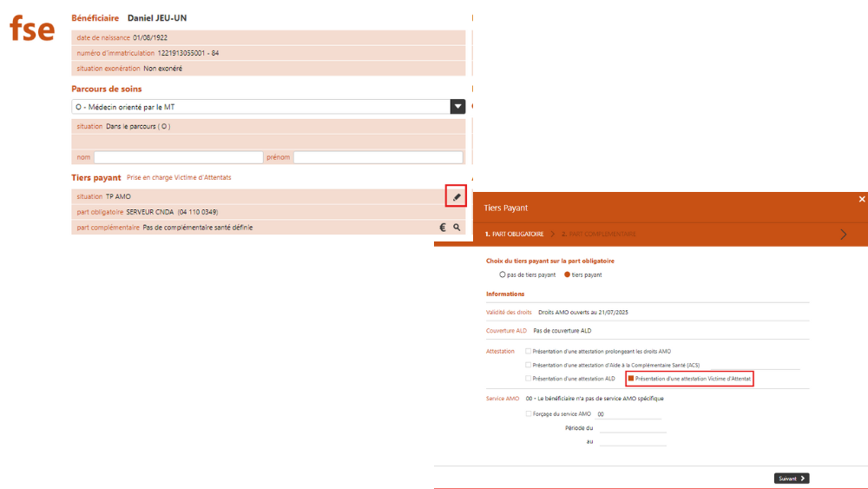Switch to the Part Obligatoire step tab
This screenshot has width=868, height=489.
pos(516,234)
